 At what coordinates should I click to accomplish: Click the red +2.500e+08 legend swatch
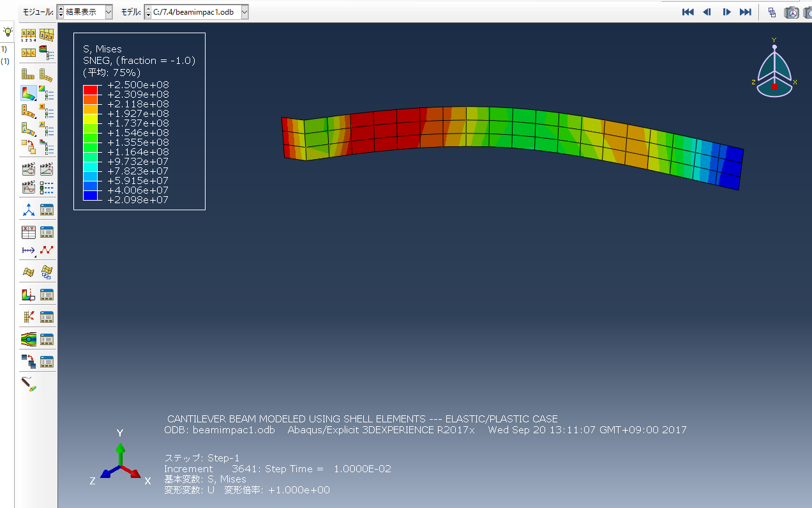pos(90,89)
